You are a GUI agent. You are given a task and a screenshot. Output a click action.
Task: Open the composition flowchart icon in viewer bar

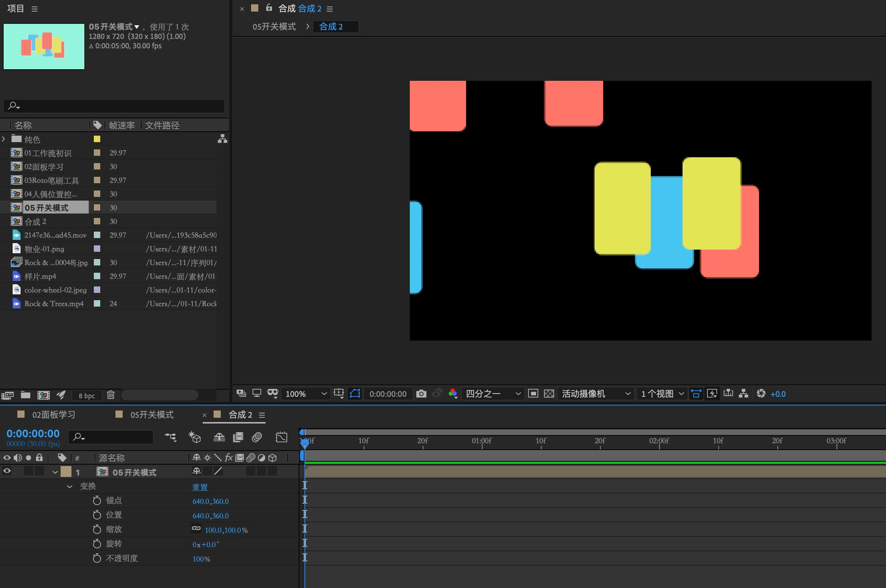click(x=743, y=394)
